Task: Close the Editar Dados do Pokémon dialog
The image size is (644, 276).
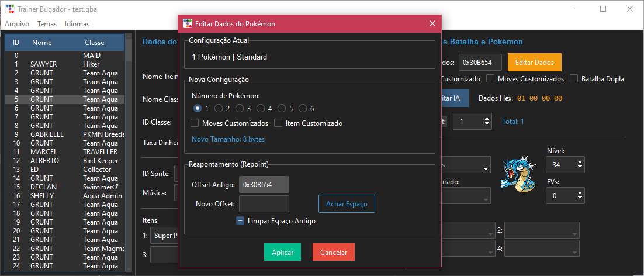Action: (432, 24)
